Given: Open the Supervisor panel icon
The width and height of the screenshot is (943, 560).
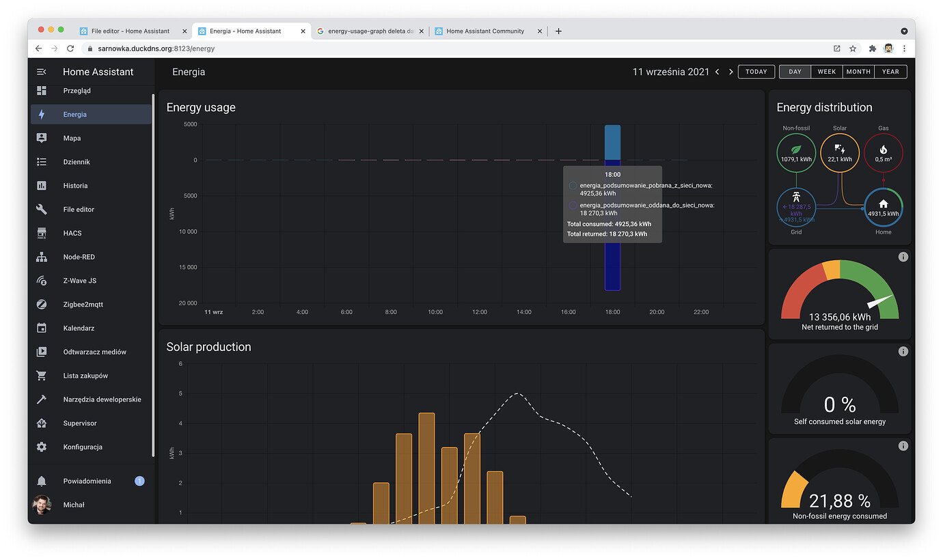Looking at the screenshot, I should [x=41, y=423].
